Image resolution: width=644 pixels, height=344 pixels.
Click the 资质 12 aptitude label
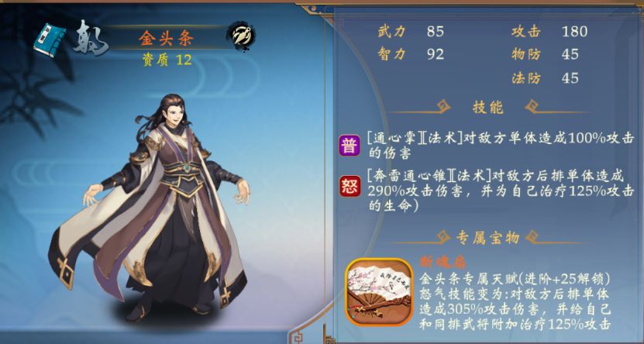tap(167, 60)
